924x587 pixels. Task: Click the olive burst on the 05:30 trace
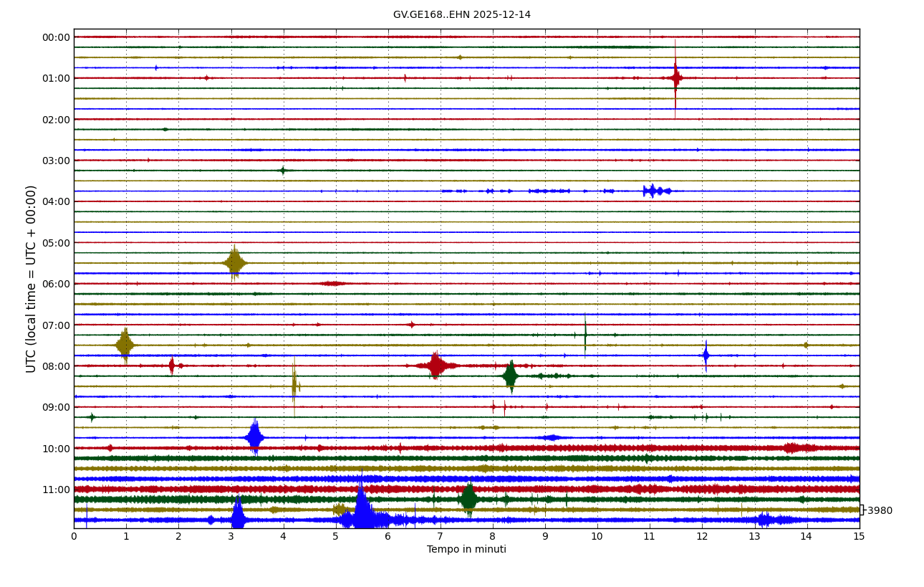coord(234,263)
